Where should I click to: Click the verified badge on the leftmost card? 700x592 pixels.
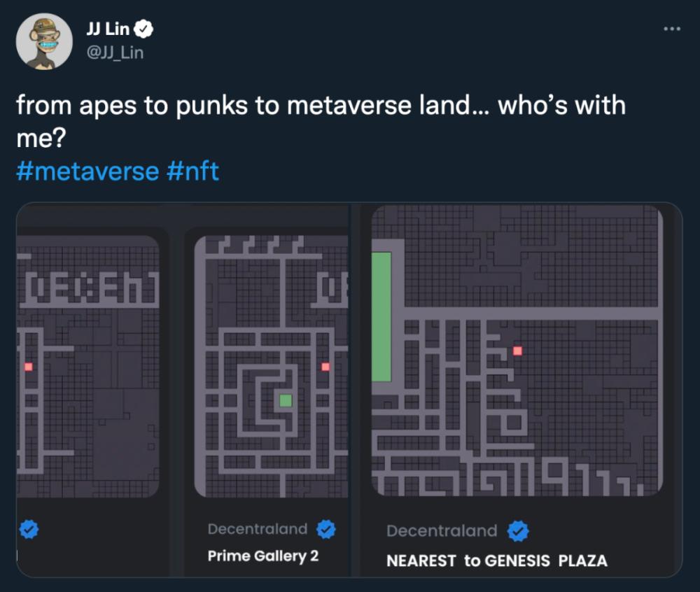pyautogui.click(x=29, y=530)
